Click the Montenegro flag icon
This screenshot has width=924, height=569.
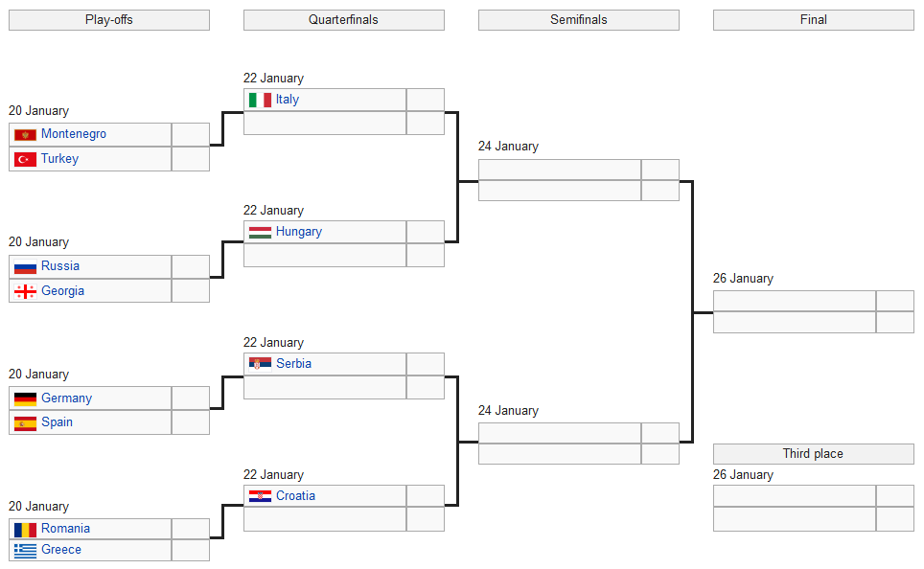pyautogui.click(x=25, y=135)
